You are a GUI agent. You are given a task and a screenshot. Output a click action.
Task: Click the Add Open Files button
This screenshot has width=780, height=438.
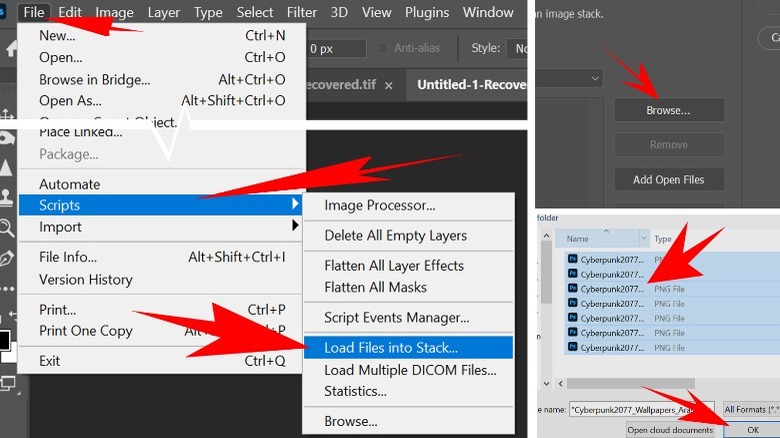tap(669, 180)
